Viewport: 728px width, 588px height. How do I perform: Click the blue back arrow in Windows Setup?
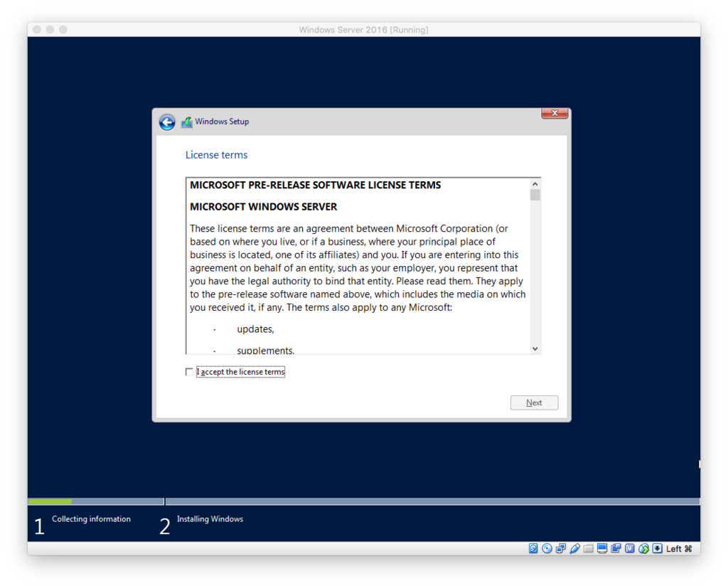click(167, 122)
